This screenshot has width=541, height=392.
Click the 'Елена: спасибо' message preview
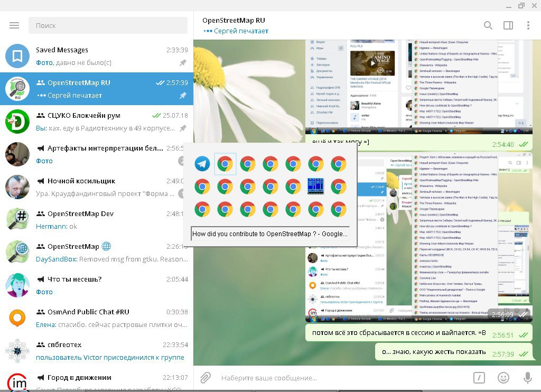(x=112, y=325)
